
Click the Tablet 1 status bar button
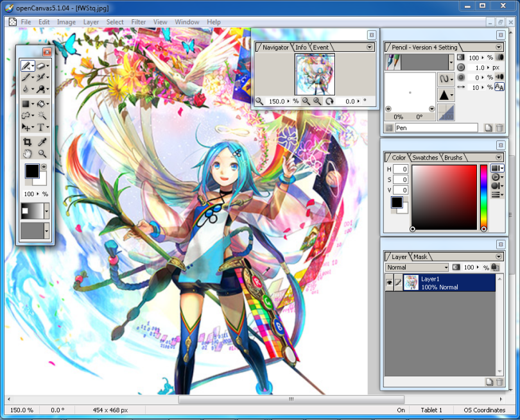[x=431, y=410]
